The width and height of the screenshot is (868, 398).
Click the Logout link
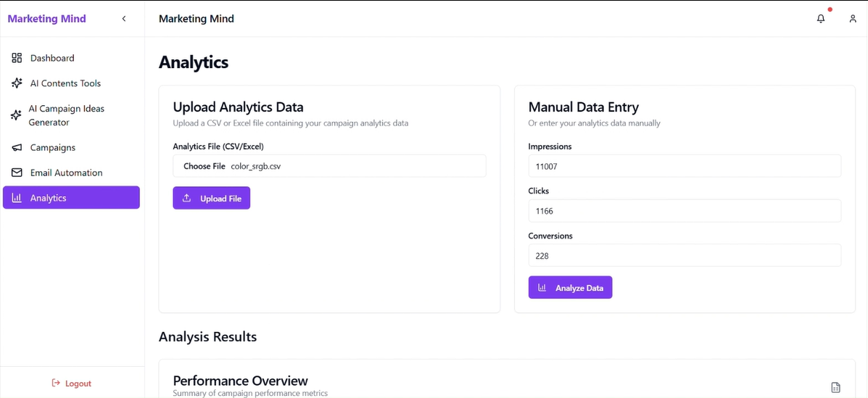pos(72,384)
